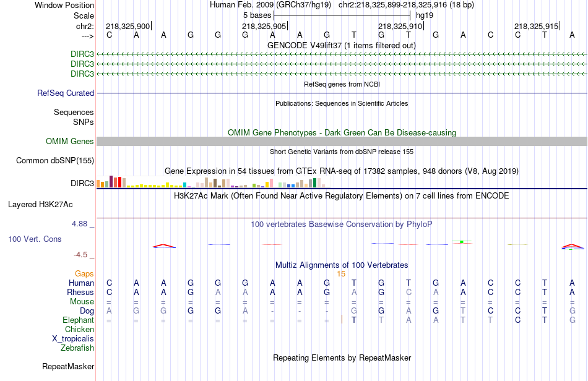Select the Zebrafish alignment row label
Screen dimensions: 588x381
pos(77,348)
